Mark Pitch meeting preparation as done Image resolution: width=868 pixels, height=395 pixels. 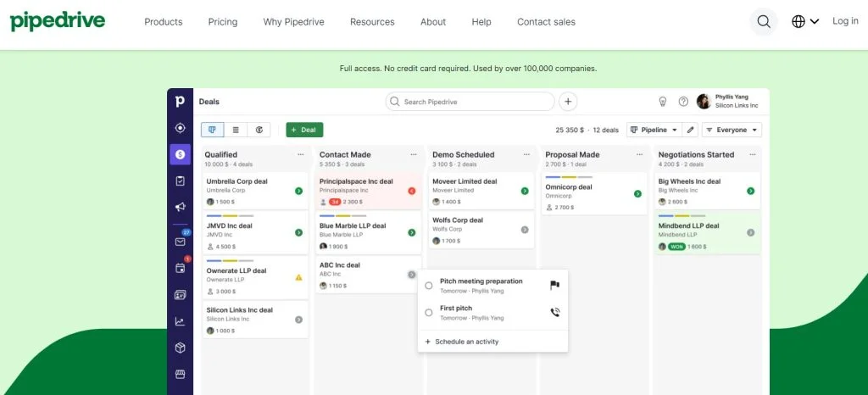(x=429, y=286)
